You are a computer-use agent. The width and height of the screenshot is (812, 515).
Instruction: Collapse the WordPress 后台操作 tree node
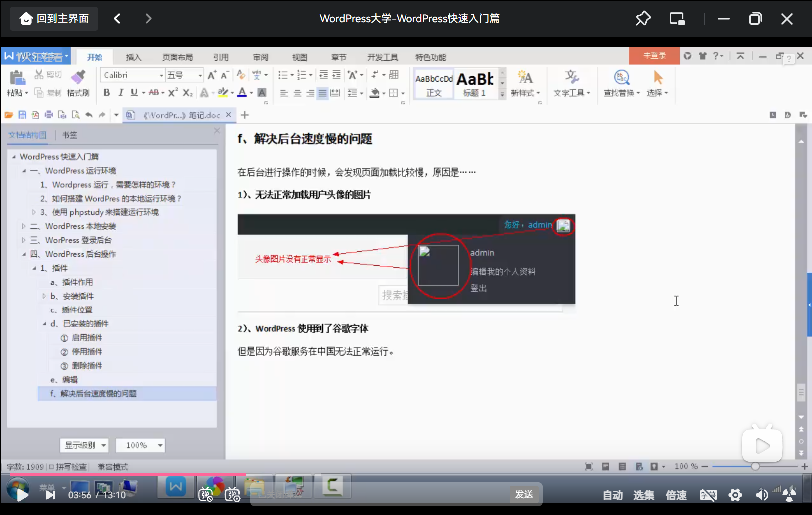(x=24, y=254)
